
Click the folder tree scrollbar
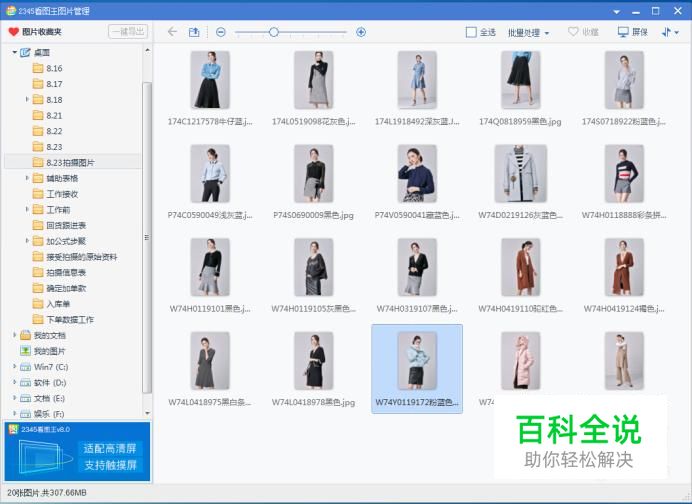tap(147, 237)
